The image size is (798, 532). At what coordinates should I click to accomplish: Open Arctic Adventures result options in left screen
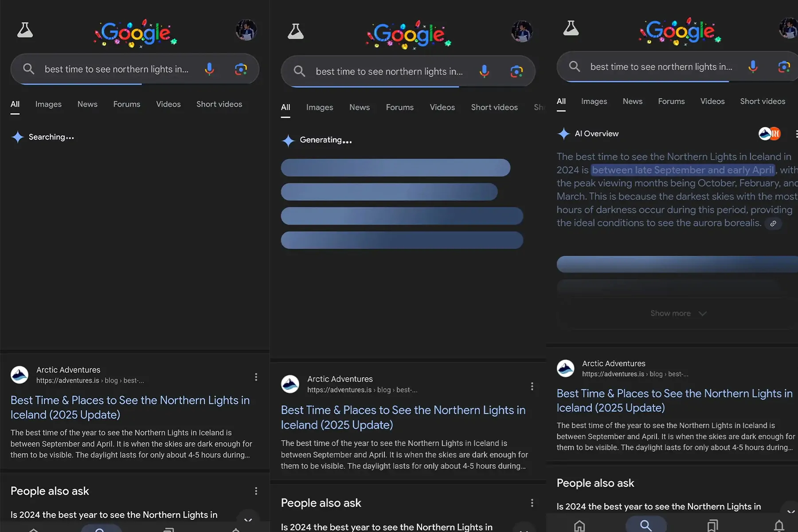[256, 377]
